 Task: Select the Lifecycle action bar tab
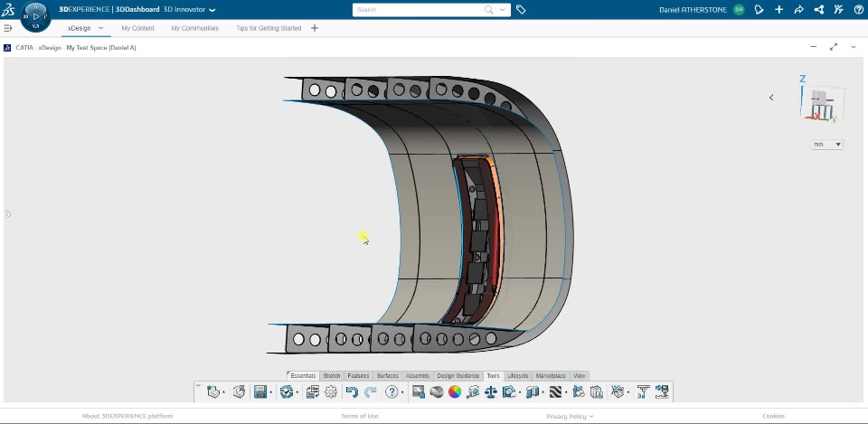click(517, 376)
